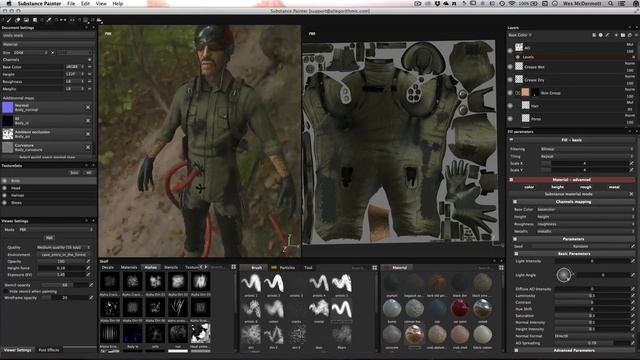Remove the Height channel with its minus icon
640x360 pixels.
(x=89, y=74)
